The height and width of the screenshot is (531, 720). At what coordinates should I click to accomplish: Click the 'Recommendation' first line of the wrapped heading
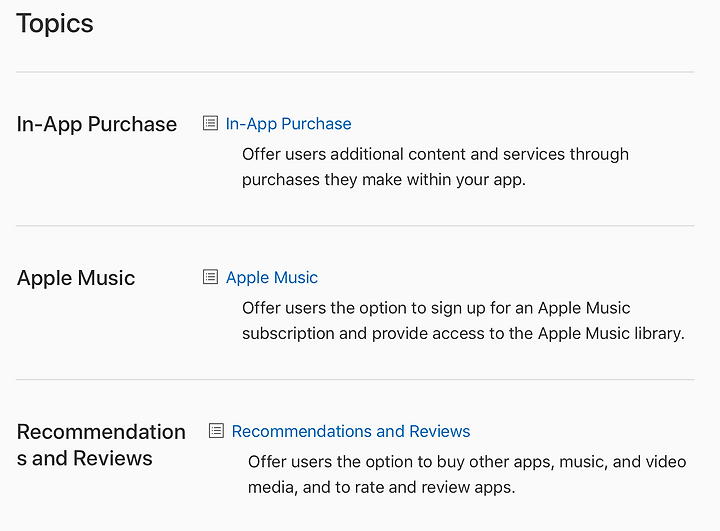pyautogui.click(x=101, y=432)
